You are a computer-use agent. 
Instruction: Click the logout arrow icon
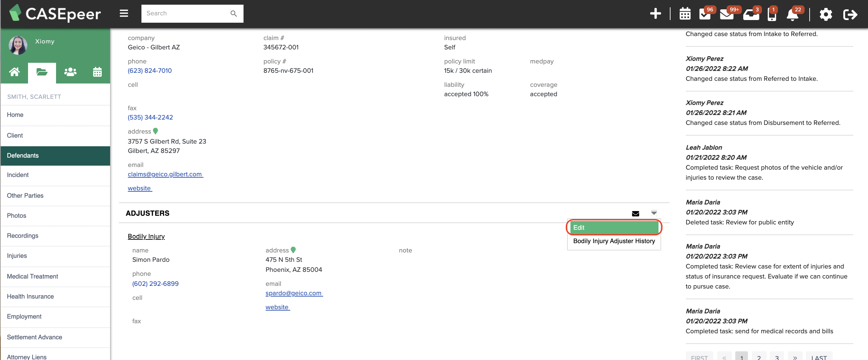(x=850, y=14)
